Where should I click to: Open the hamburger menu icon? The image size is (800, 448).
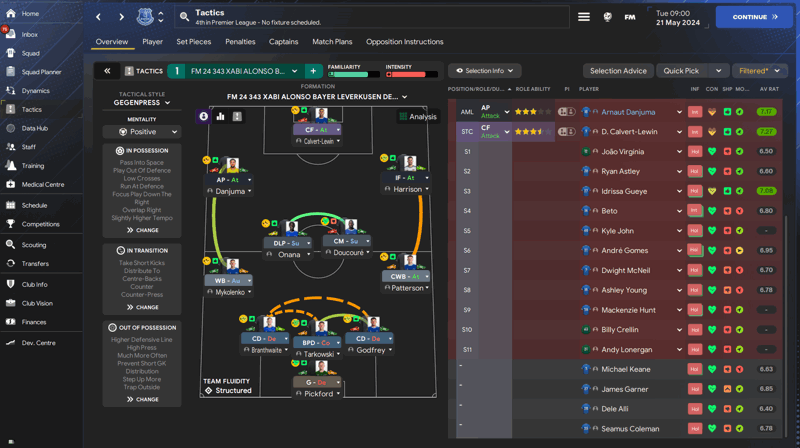pyautogui.click(x=584, y=17)
